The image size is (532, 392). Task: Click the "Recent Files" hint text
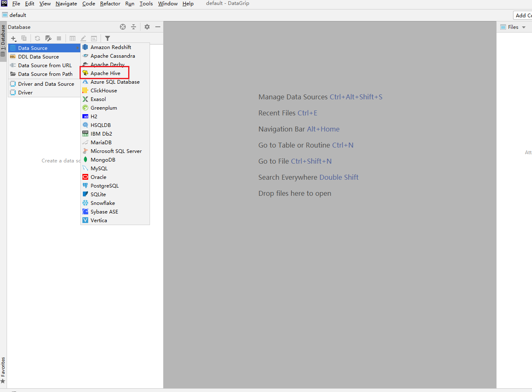tap(277, 113)
